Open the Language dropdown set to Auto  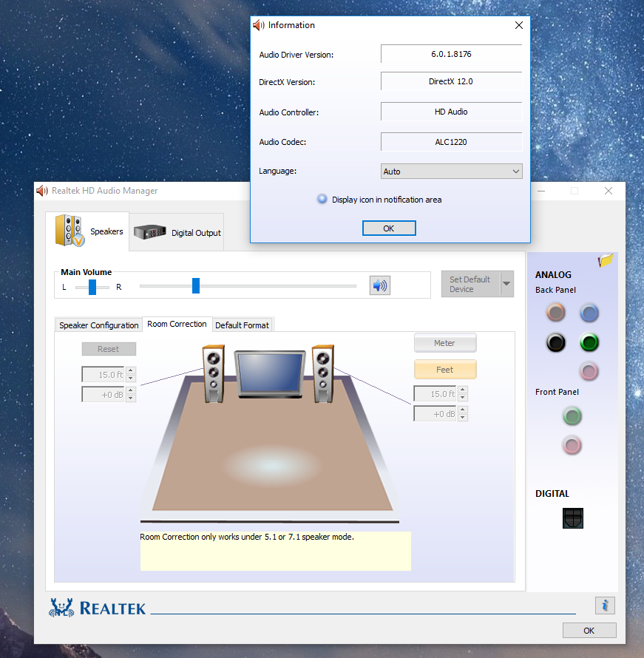451,172
